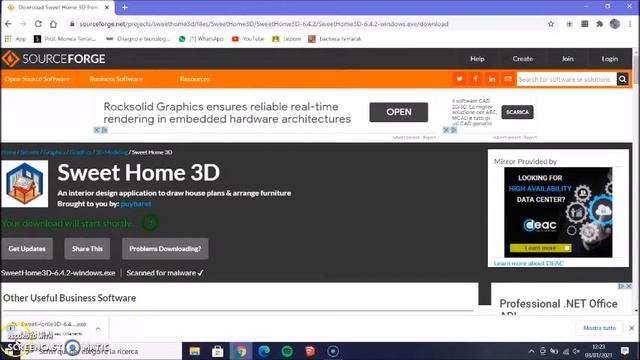This screenshot has width=640, height=360.
Task: Click the Login link
Action: (610, 59)
